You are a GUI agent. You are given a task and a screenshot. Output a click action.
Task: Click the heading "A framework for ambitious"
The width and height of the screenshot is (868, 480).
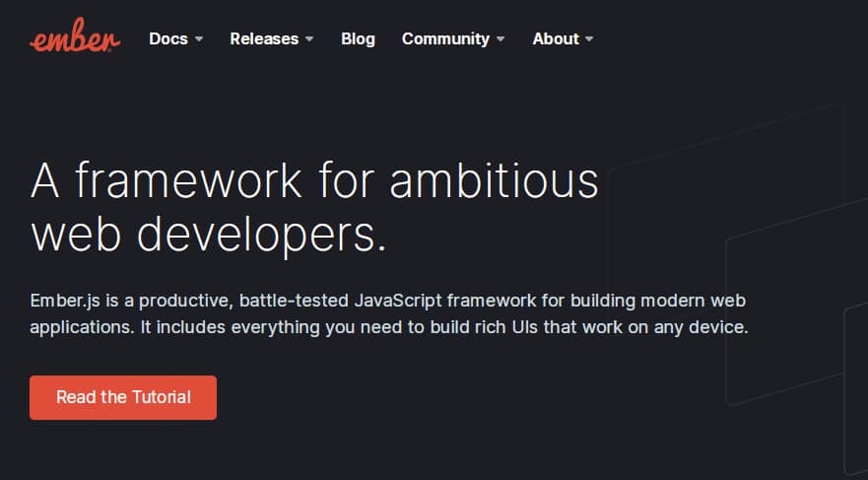pyautogui.click(x=314, y=180)
